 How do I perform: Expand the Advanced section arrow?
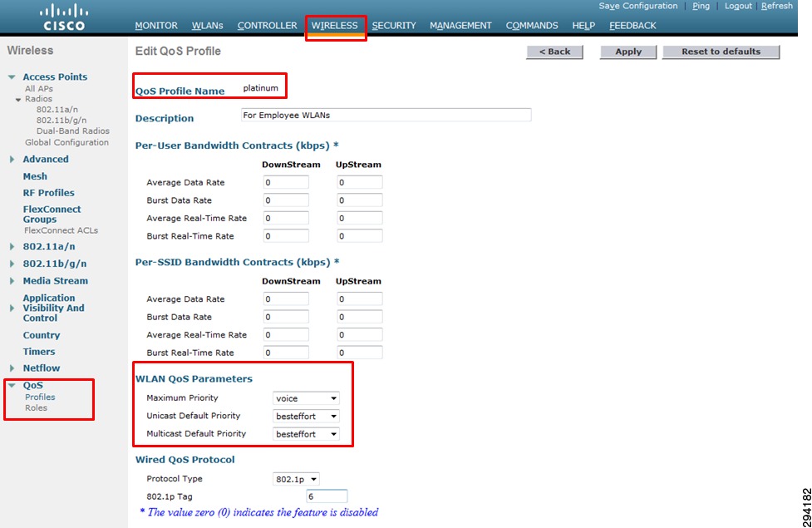click(12, 159)
